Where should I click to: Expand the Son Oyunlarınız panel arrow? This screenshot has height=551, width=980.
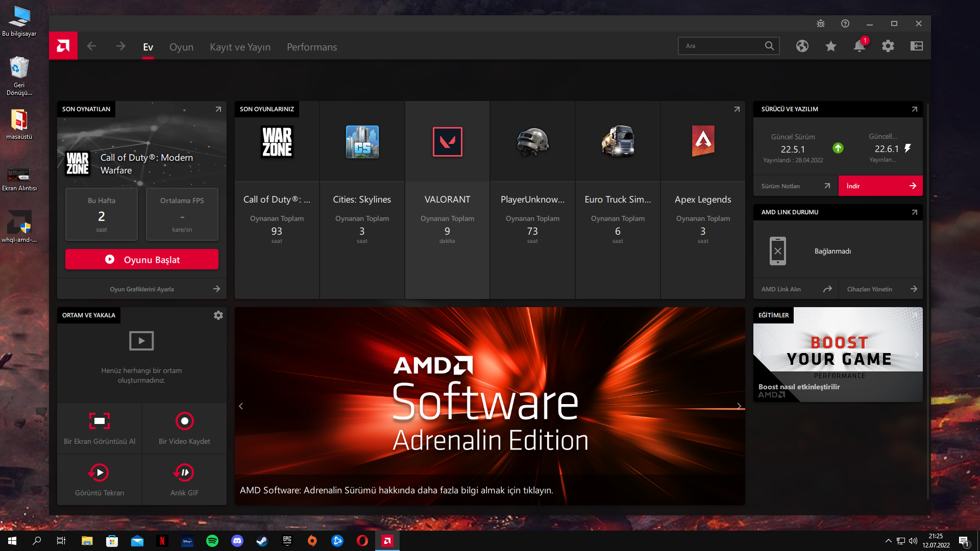point(737,109)
